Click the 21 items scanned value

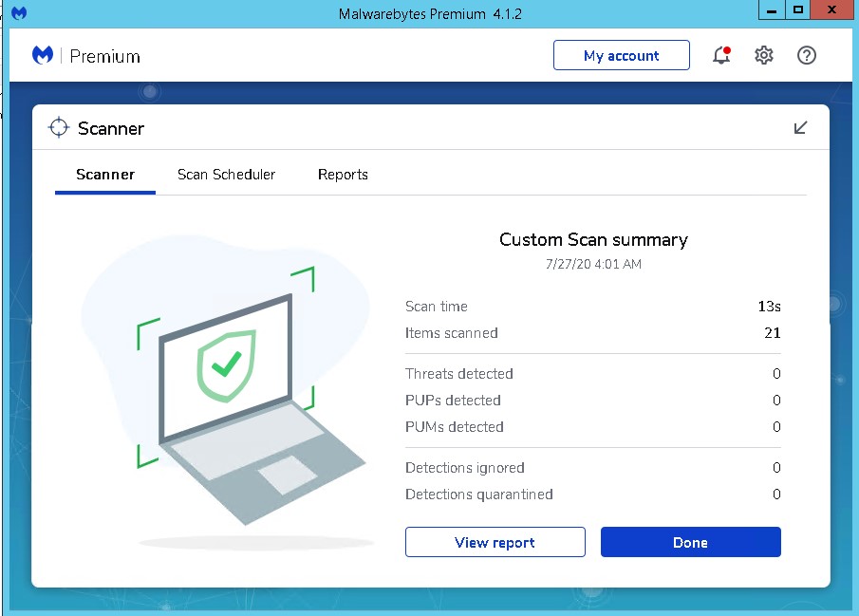(x=773, y=333)
